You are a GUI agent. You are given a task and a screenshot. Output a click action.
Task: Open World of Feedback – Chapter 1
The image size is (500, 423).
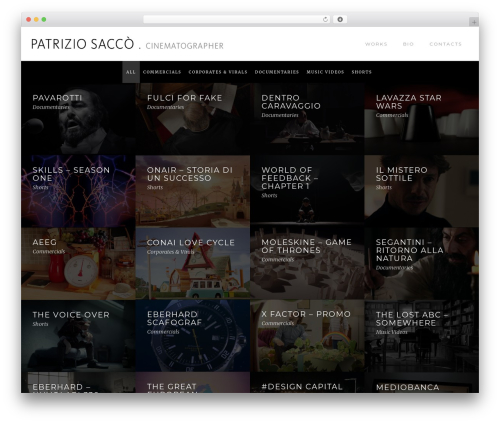click(307, 191)
